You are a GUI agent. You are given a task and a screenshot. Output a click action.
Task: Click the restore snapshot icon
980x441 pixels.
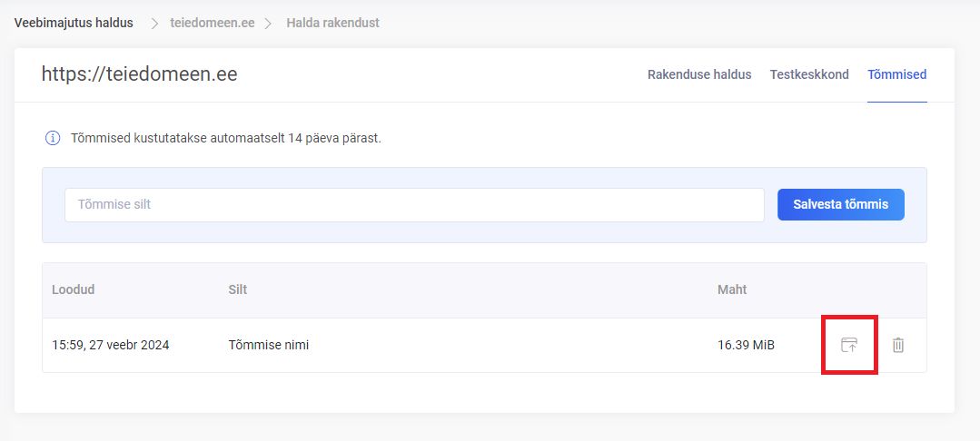coord(849,345)
